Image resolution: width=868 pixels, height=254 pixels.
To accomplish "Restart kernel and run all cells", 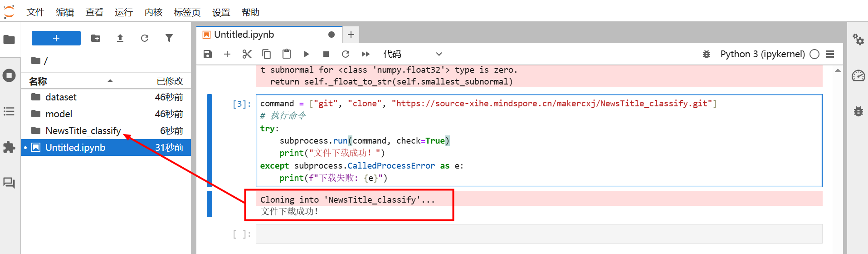I will coord(366,54).
